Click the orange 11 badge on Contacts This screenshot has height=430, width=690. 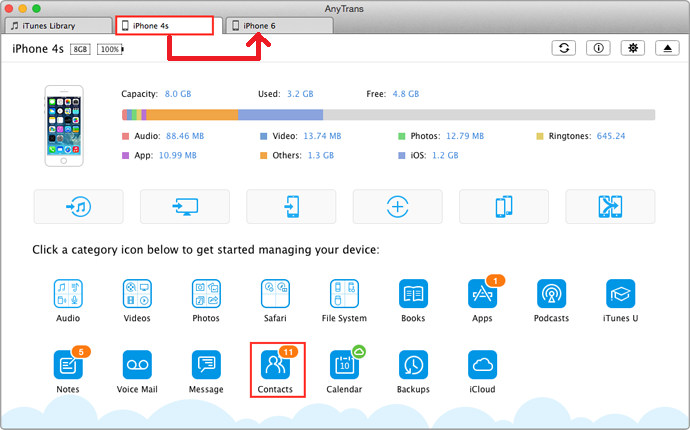[288, 352]
